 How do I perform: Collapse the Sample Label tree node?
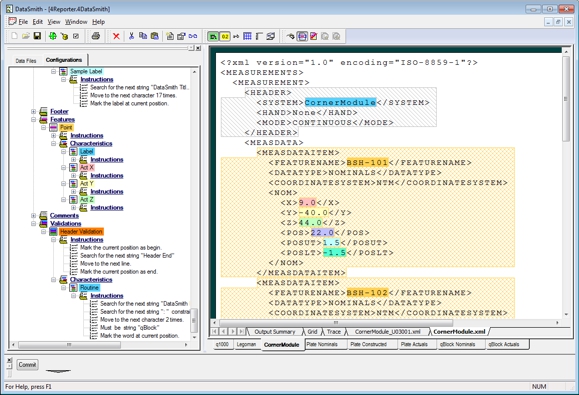(54, 71)
